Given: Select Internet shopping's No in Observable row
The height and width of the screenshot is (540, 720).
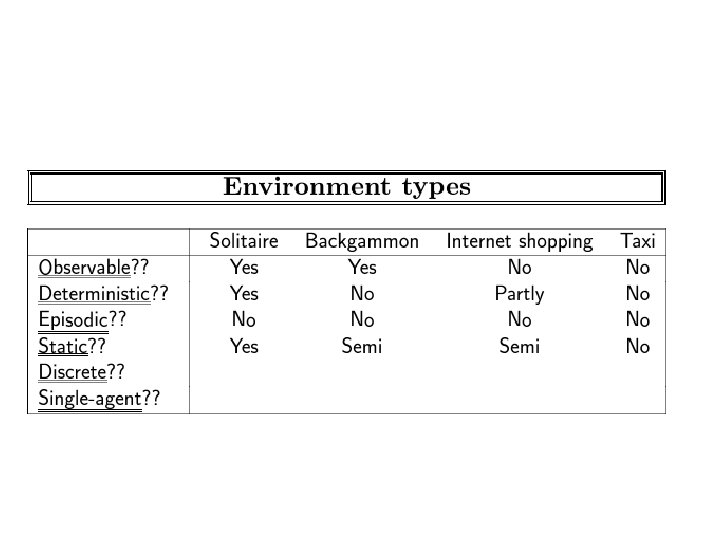Looking at the screenshot, I should (519, 267).
